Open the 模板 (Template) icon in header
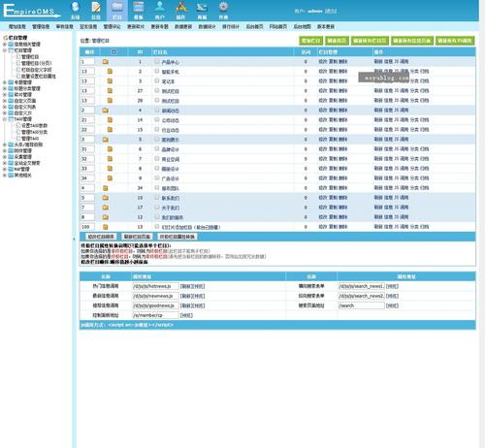485x448 pixels. [139, 10]
